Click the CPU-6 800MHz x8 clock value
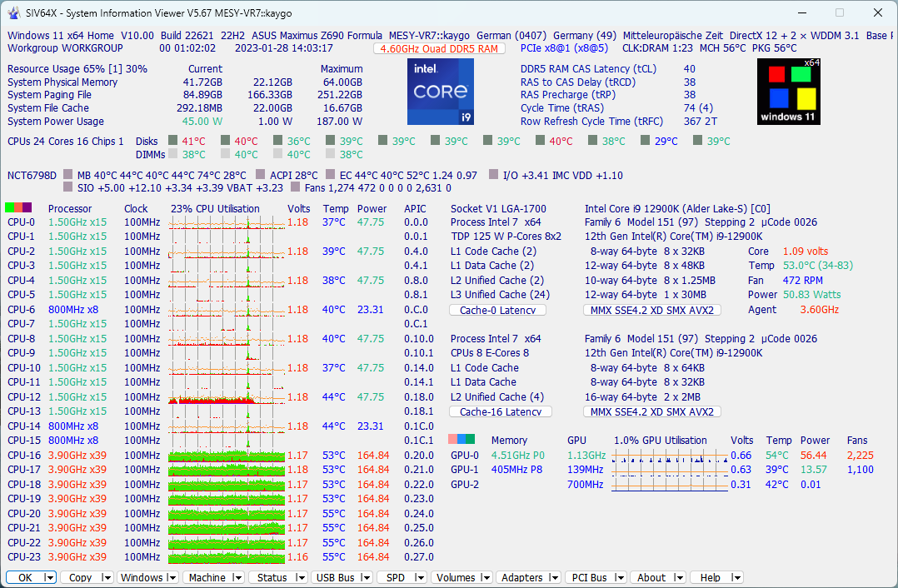Screen dimensions: 898x588 coord(73,310)
